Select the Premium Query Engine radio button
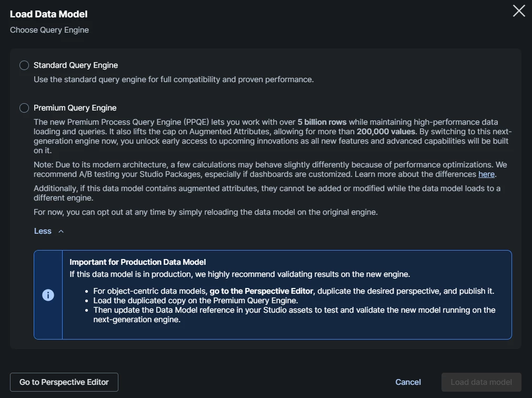 pos(24,108)
